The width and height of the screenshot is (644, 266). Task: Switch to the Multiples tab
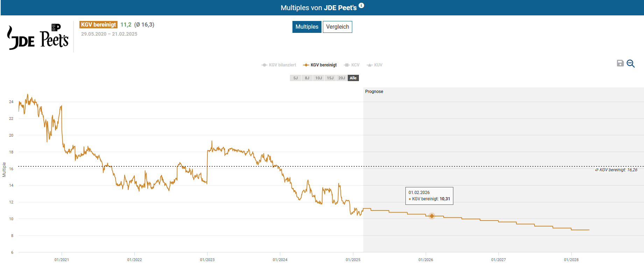[307, 27]
